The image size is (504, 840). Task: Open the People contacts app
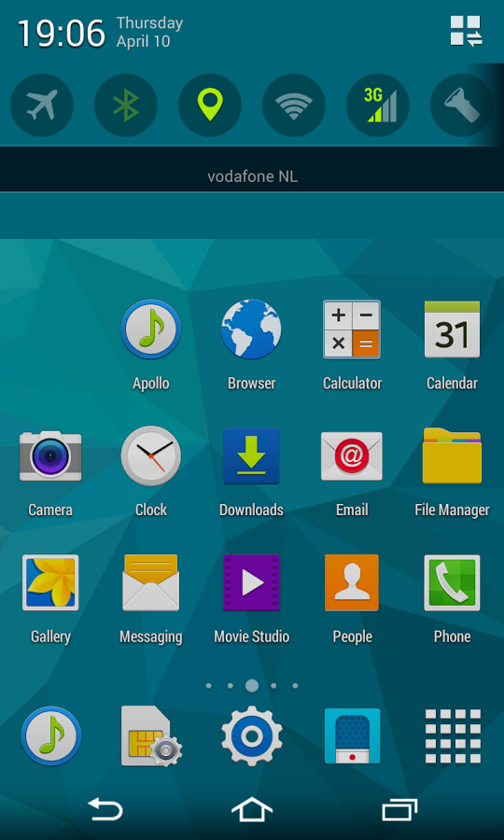click(x=352, y=582)
